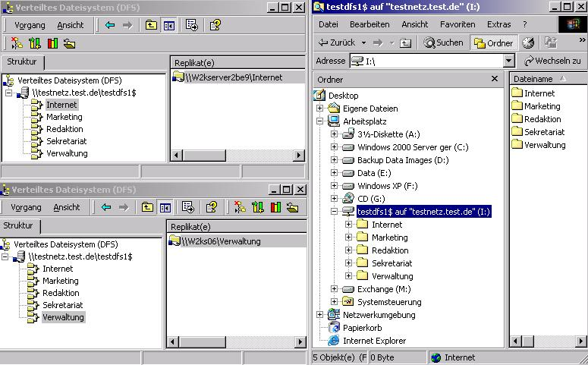This screenshot has height=365, width=588.
Task: Open the Adresse combo box dropdown
Action: (x=508, y=61)
